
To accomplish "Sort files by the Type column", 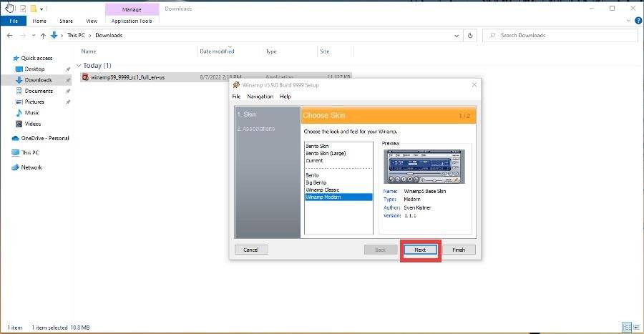I will click(x=271, y=51).
